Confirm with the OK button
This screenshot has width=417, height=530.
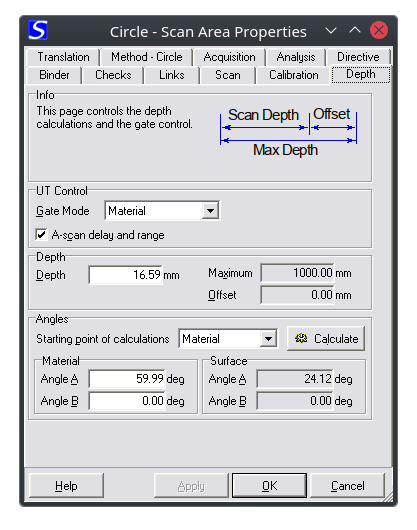pyautogui.click(x=269, y=486)
